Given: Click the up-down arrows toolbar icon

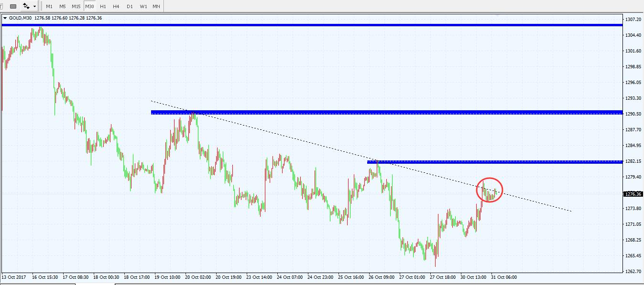Looking at the screenshot, I should tap(26, 7).
